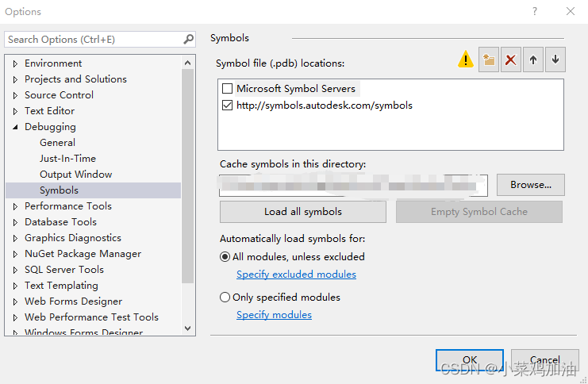Expand the NuGet Package Manager node

(15, 254)
